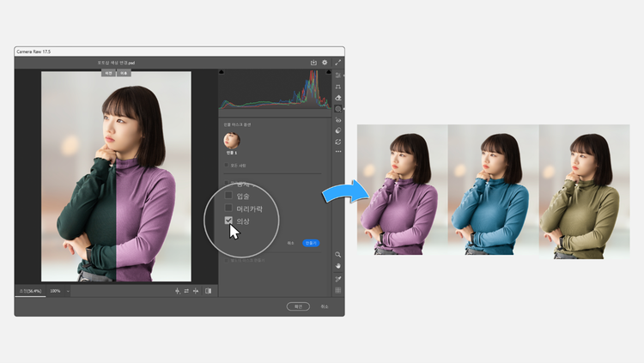Screen dimensions: 644x363
Task: Toggle histogram shadow clipping warning triangle
Action: coord(222,72)
